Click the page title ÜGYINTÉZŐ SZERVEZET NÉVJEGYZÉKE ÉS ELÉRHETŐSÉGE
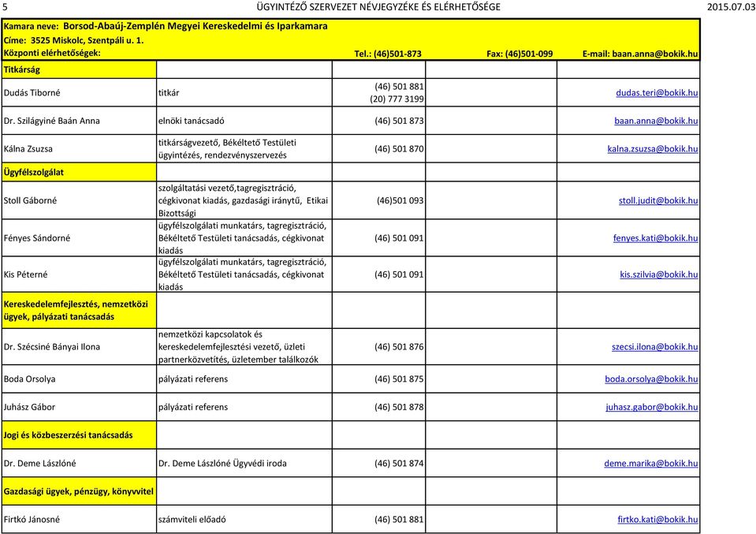 point(378,7)
